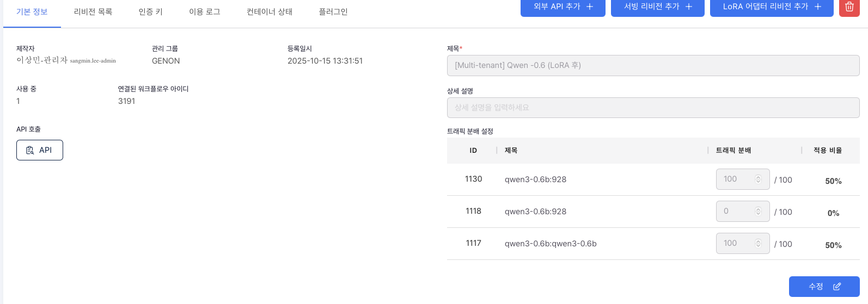This screenshot has width=868, height=304.
Task: Click the pencil edit icon on 수정
Action: [837, 287]
